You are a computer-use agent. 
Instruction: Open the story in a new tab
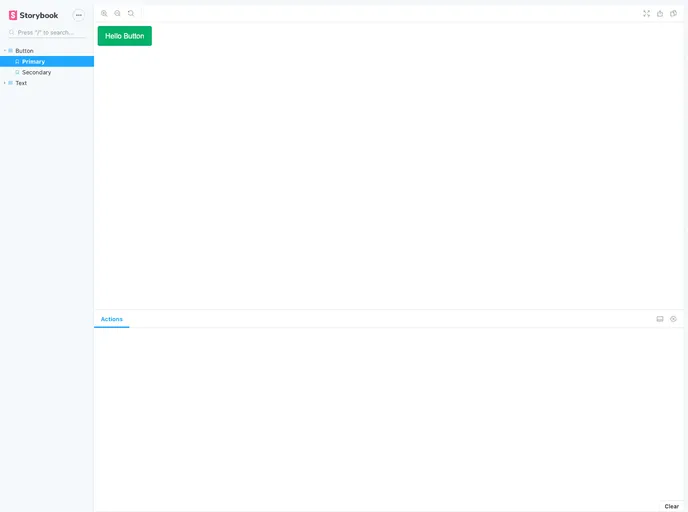(x=660, y=13)
